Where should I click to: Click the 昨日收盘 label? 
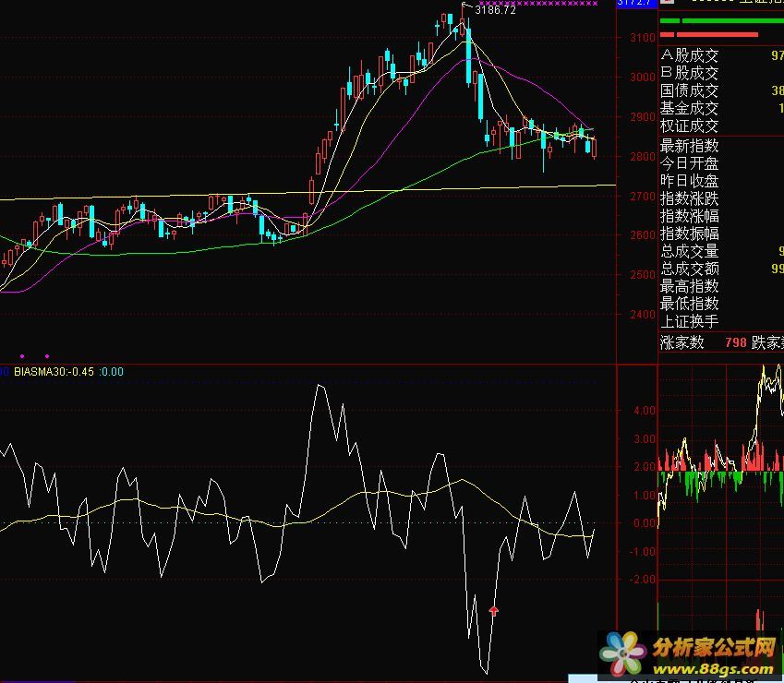(690, 181)
